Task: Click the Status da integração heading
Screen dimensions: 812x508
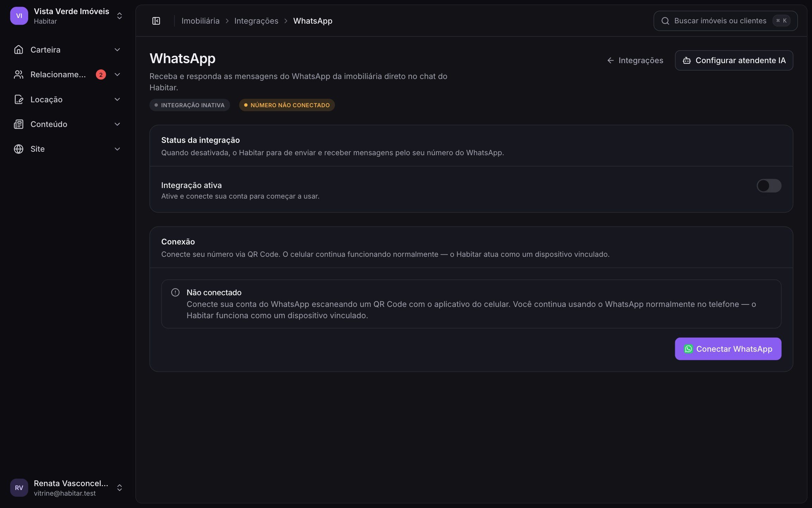Action: pos(200,140)
